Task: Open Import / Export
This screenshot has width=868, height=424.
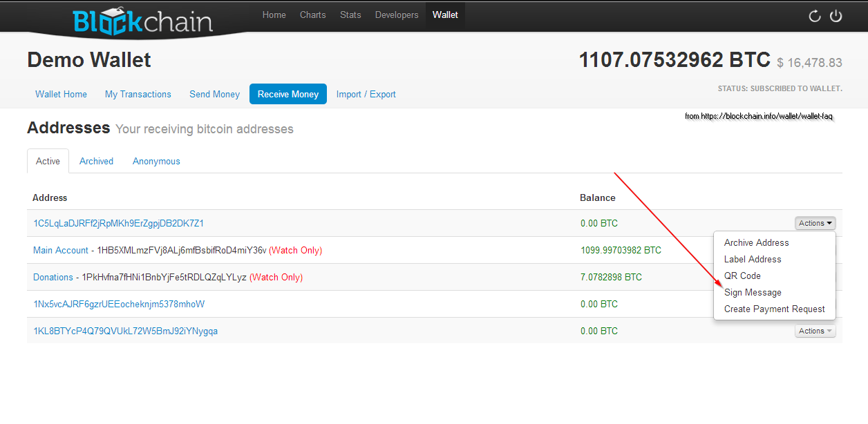Action: pos(366,94)
